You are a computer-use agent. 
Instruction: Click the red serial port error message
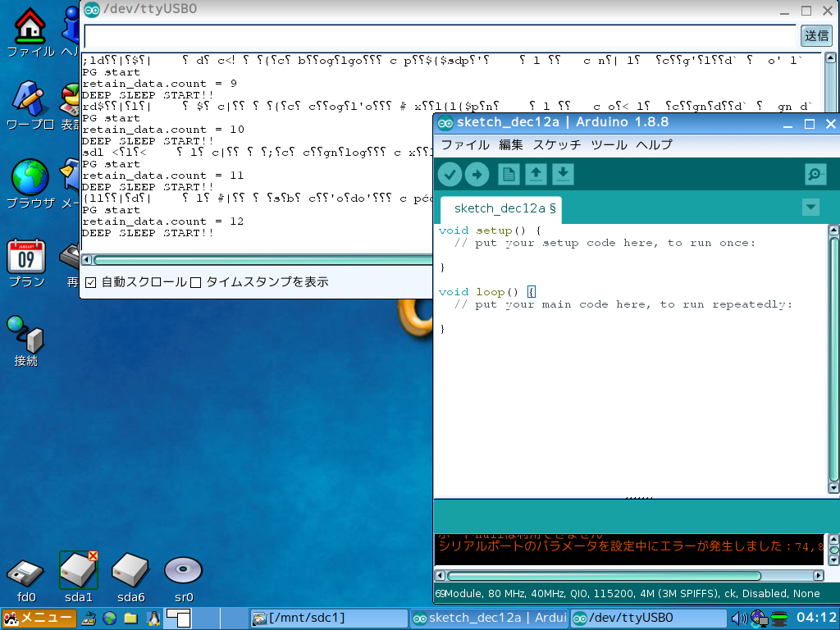coord(631,546)
